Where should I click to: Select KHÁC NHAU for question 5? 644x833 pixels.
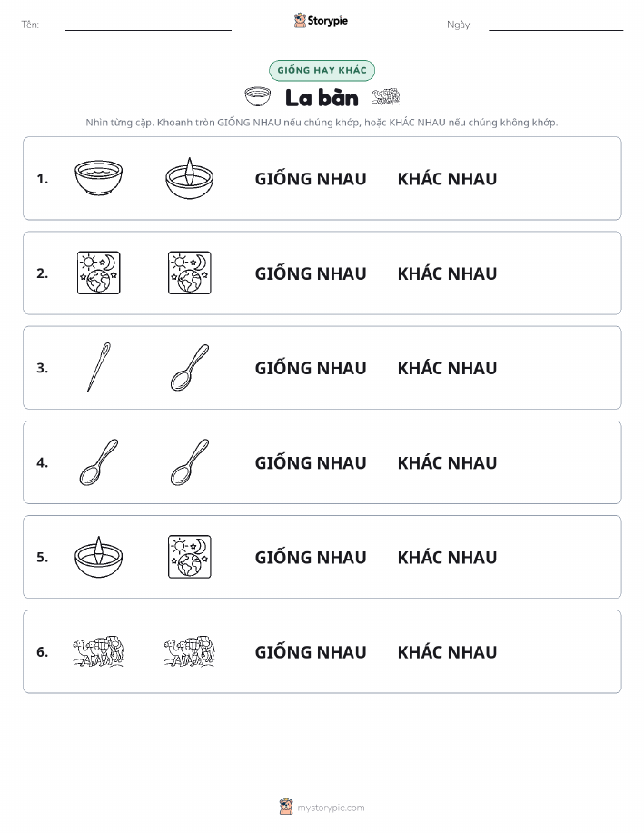[448, 557]
